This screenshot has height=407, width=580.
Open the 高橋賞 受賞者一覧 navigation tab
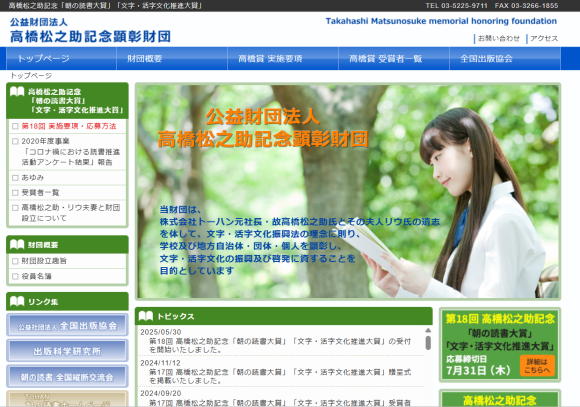[394, 58]
